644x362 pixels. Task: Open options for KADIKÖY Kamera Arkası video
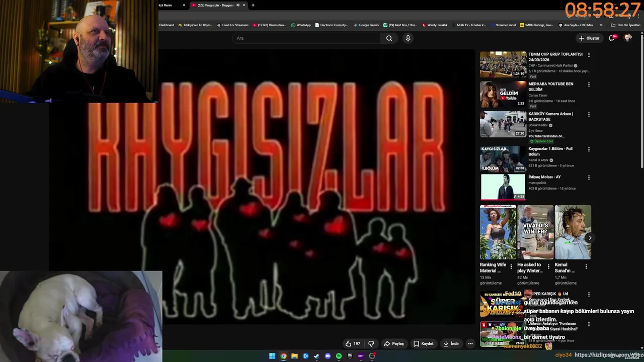click(x=589, y=114)
